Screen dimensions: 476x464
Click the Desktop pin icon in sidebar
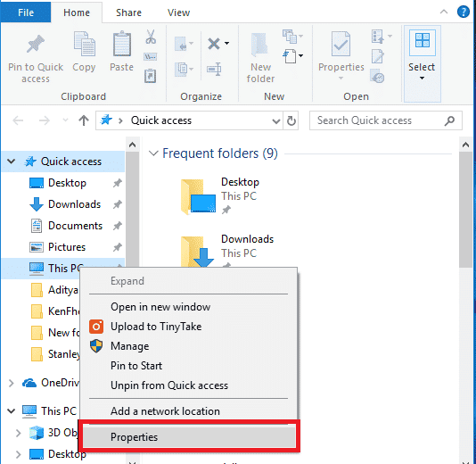pos(117,183)
